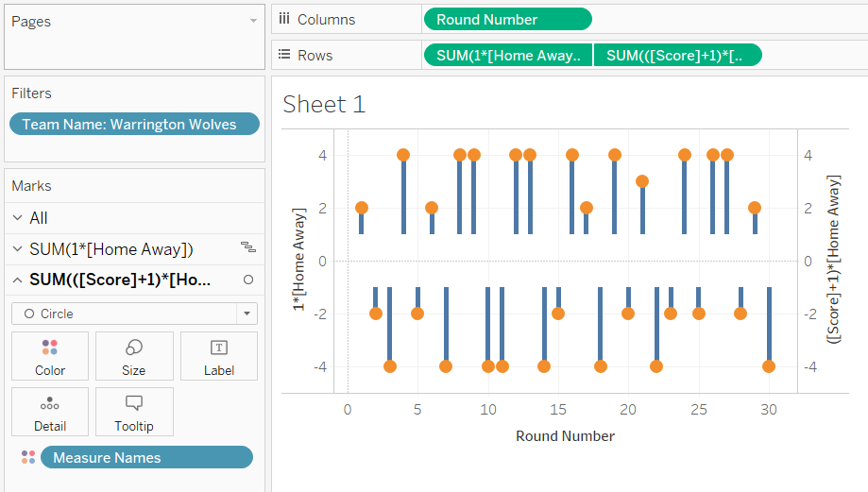Click the Gantt bar icon next to SUM(1*[Home Away])
This screenshot has height=492, width=868.
click(248, 248)
